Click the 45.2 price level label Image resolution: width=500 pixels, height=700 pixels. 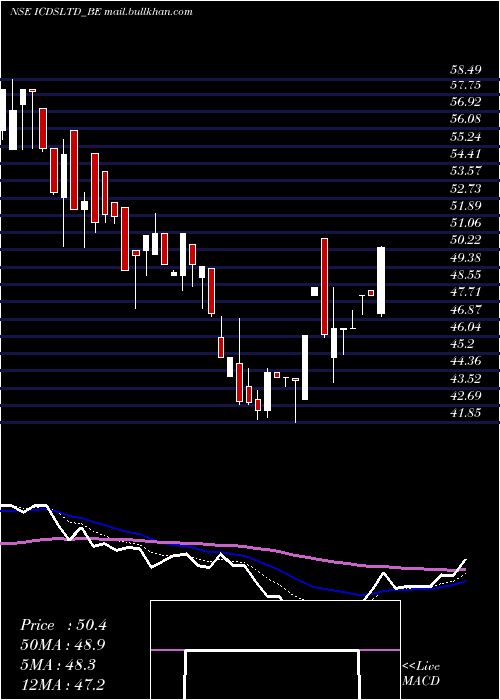[461, 344]
